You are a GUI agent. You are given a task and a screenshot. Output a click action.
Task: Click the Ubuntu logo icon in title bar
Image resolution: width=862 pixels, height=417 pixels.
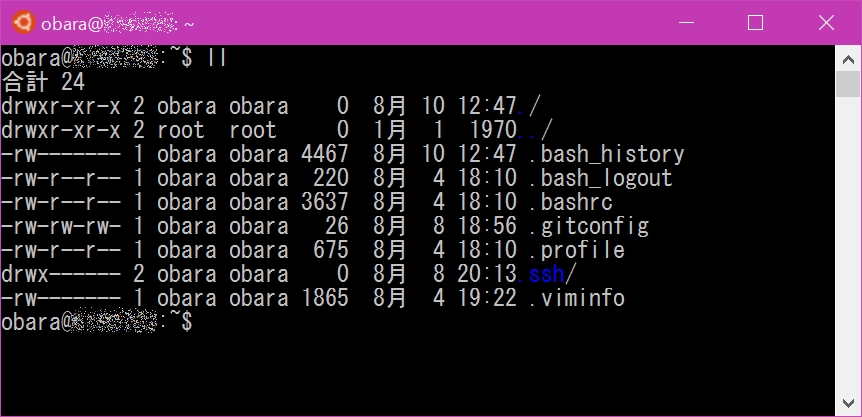[24, 23]
